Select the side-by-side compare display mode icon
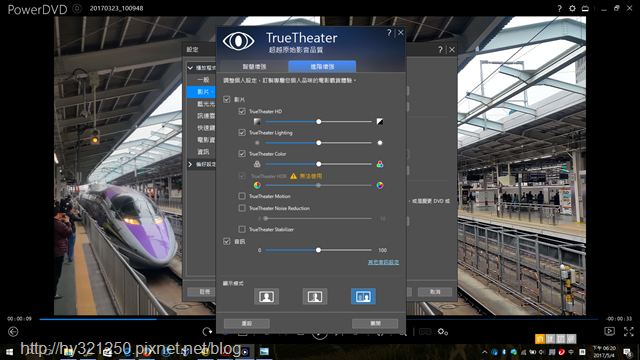Screen dimensions: 640x360 pyautogui.click(x=363, y=296)
